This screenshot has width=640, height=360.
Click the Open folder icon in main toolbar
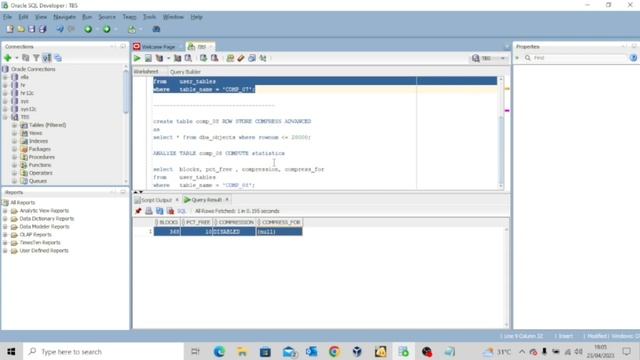(20, 29)
